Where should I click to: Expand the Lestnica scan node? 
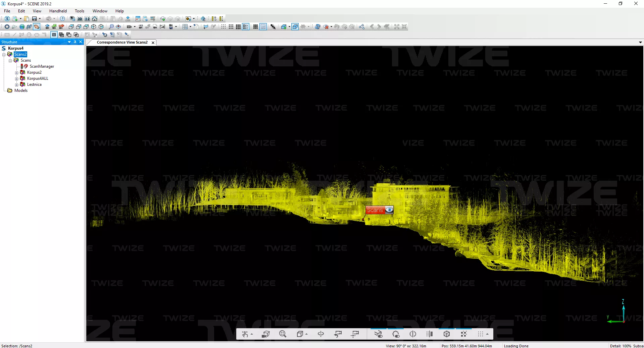coord(16,85)
